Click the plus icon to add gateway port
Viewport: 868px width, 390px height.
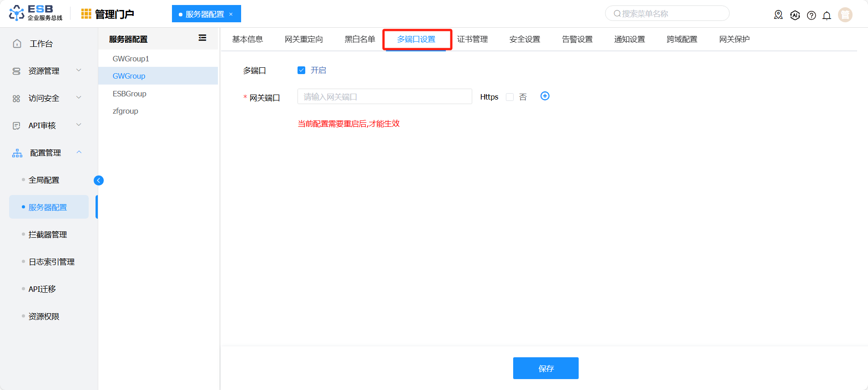545,96
